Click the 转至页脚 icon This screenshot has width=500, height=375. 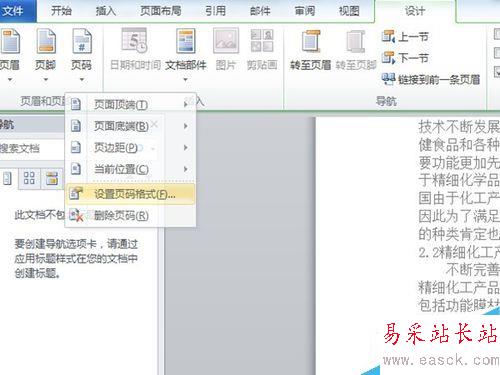click(356, 41)
